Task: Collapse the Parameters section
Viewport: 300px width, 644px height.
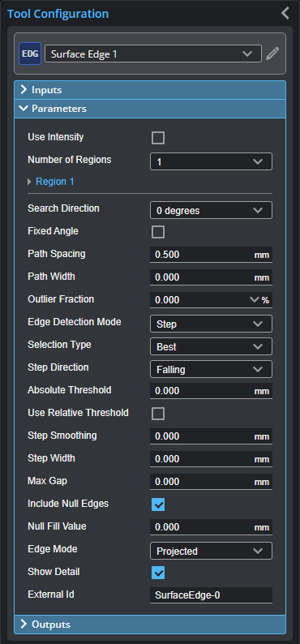Action: click(150, 109)
